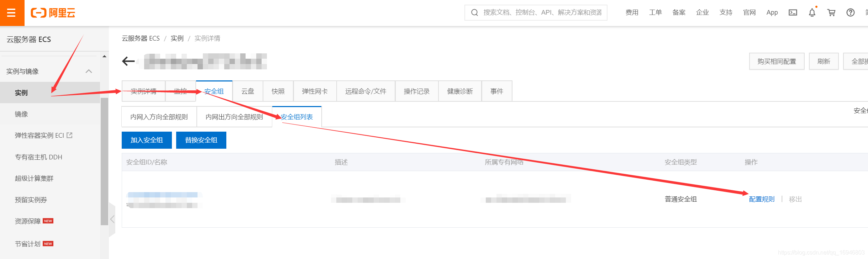Screen dimensions: 868x259
Task: Open 备案 in top navigation
Action: [679, 12]
